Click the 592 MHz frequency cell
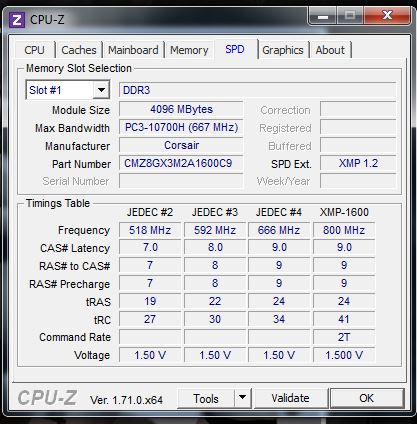The image size is (417, 424). [x=215, y=230]
